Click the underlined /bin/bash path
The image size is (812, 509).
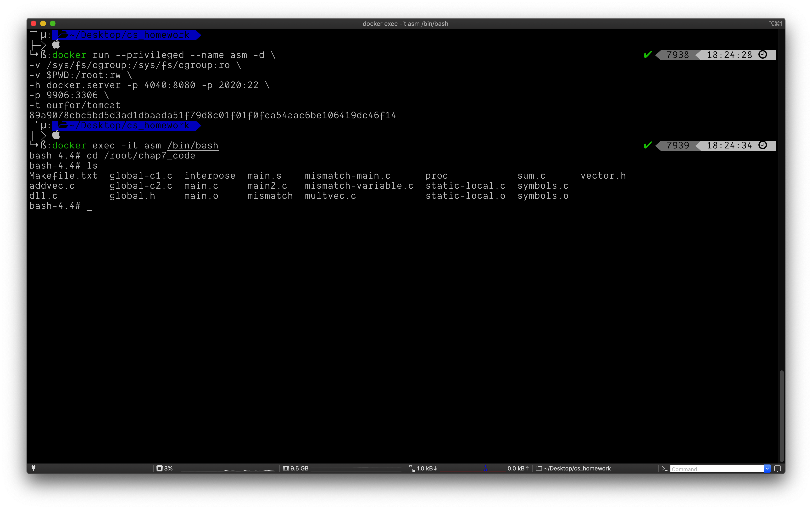click(x=193, y=145)
